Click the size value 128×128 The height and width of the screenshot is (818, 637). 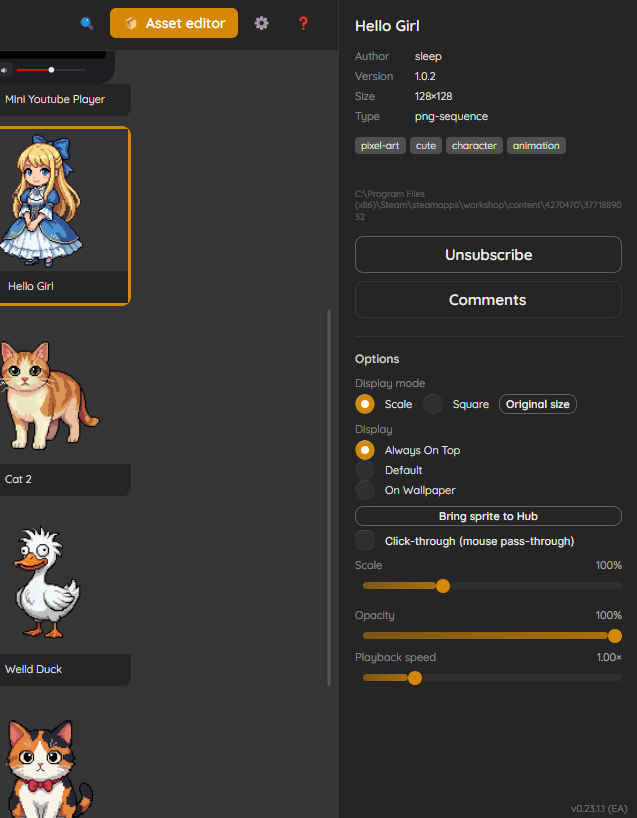pyautogui.click(x=433, y=96)
